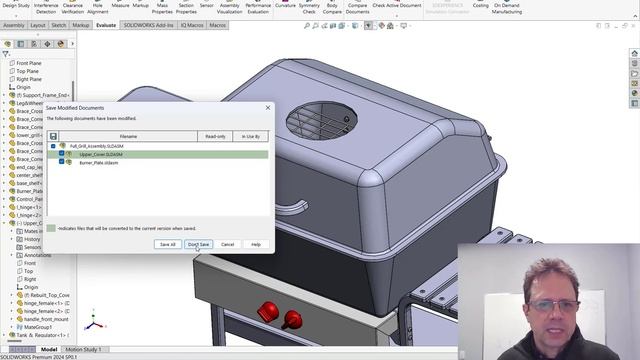This screenshot has width=640, height=360.
Task: Open Custom Properties icon in task pane
Action: click(x=634, y=103)
